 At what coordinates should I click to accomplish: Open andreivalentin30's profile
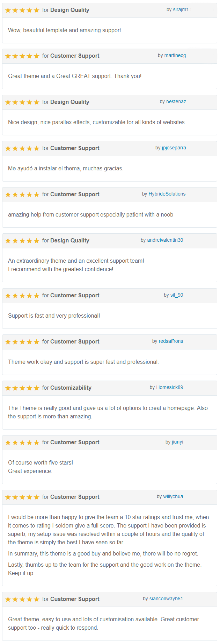click(x=165, y=240)
